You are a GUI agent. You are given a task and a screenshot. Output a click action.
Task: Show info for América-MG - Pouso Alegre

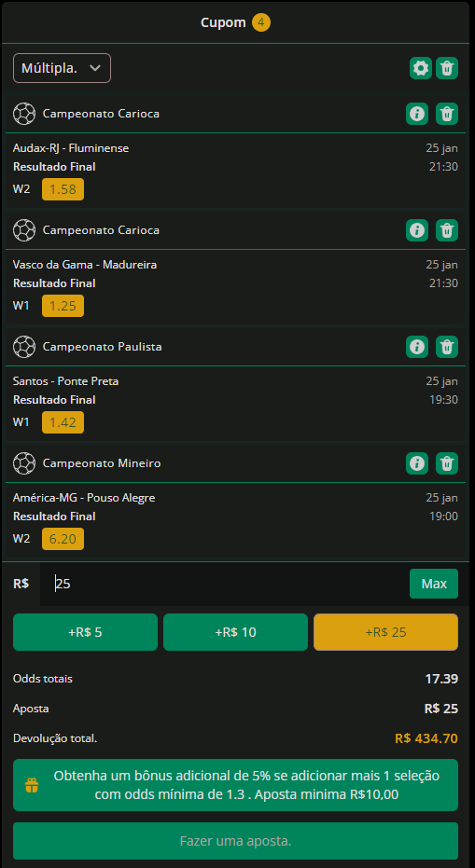[417, 462]
